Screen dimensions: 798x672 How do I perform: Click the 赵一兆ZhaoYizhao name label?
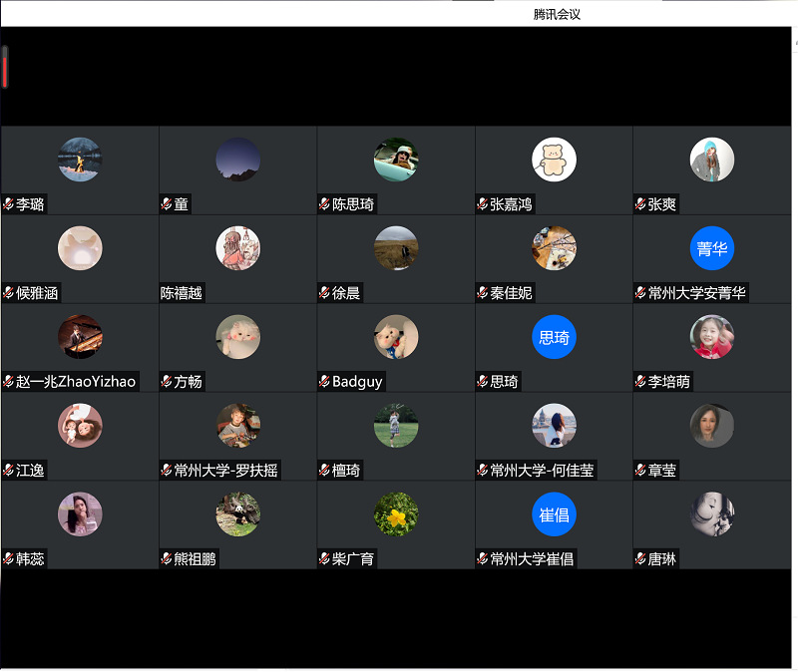click(76, 382)
